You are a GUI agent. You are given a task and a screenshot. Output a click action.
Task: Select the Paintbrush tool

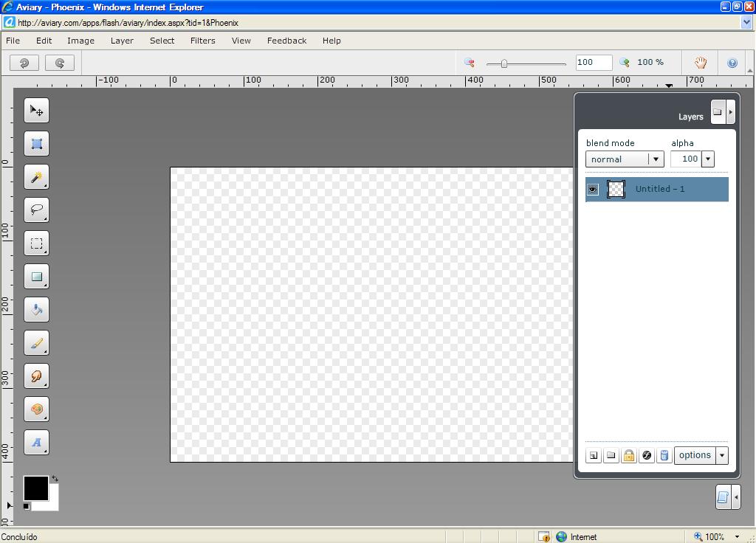click(x=37, y=343)
